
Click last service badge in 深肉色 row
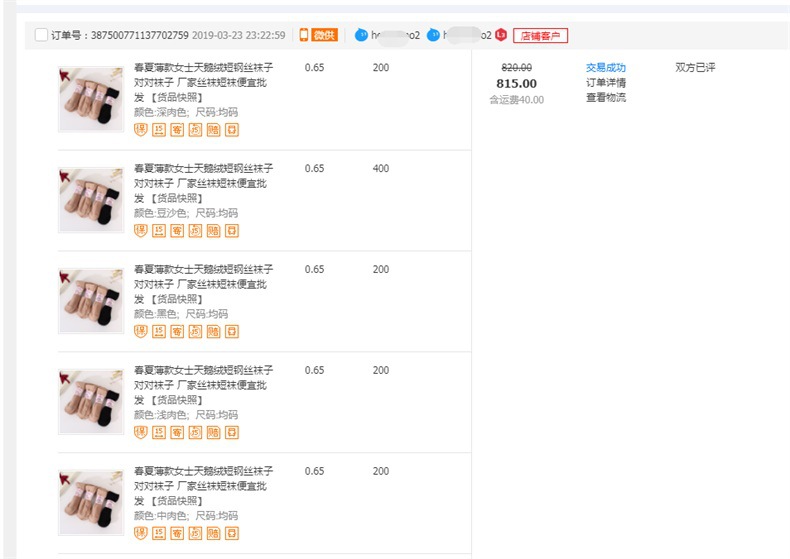tap(232, 130)
